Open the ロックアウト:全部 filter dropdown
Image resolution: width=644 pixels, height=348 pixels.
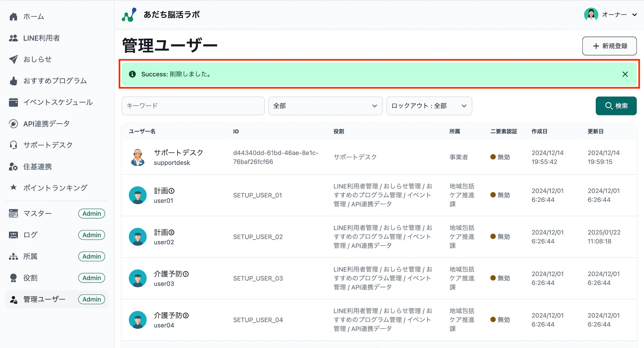pyautogui.click(x=429, y=106)
